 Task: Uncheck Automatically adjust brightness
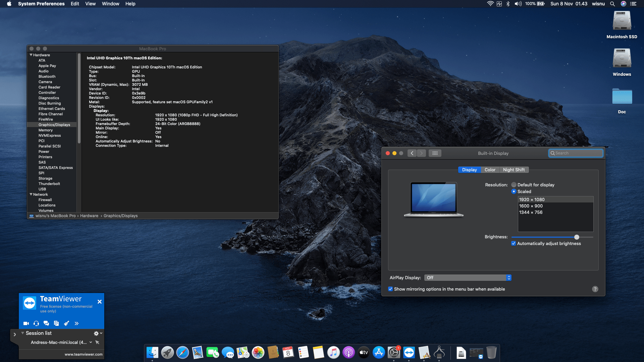(x=514, y=243)
